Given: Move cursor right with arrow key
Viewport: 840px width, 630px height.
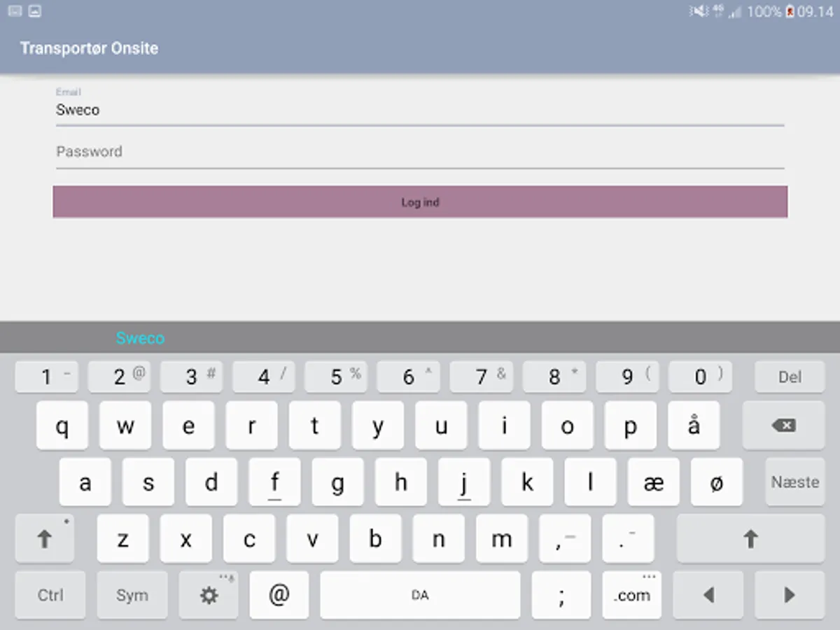Looking at the screenshot, I should coord(790,595).
